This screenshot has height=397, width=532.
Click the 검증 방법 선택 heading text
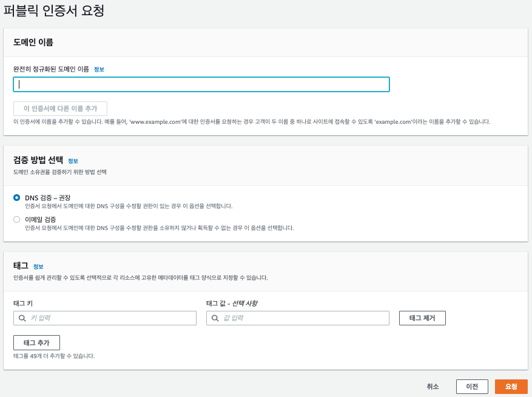point(38,160)
